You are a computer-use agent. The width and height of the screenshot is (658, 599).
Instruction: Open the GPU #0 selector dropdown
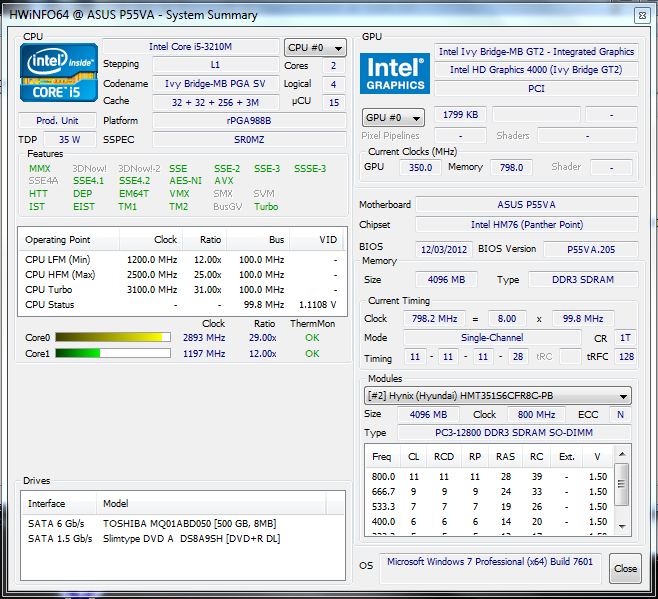[393, 118]
